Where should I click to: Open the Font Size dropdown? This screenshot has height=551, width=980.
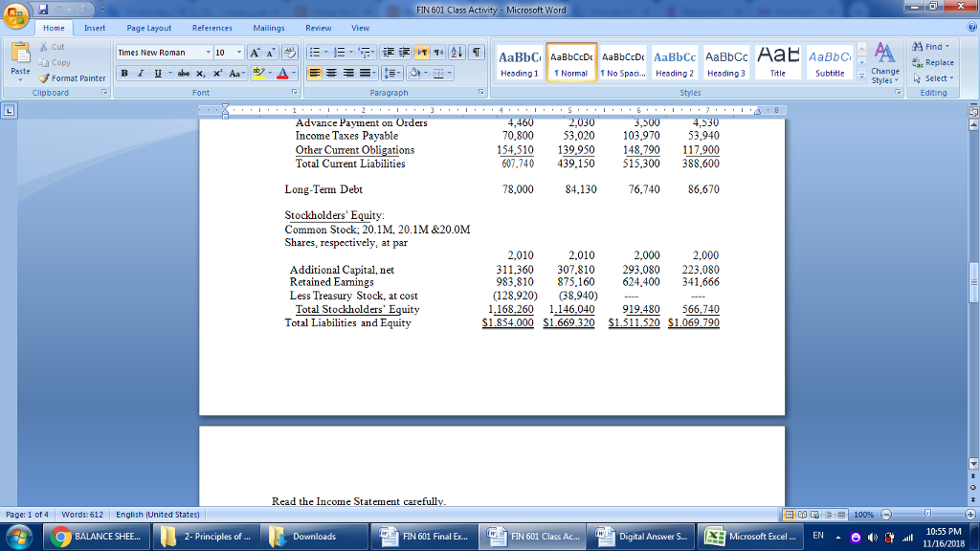[x=238, y=51]
